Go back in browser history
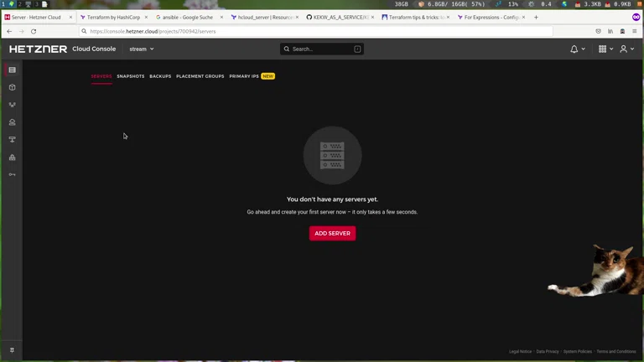This screenshot has height=362, width=644. (x=9, y=31)
